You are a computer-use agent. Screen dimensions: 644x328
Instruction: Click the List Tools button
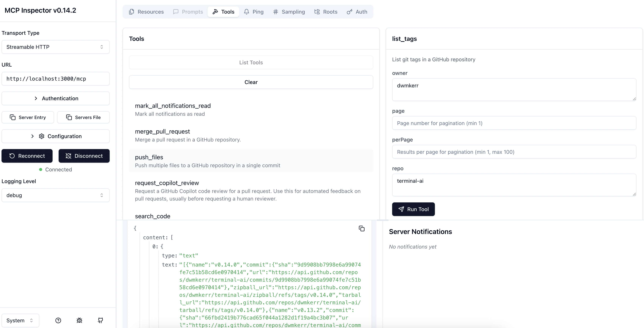click(x=251, y=63)
